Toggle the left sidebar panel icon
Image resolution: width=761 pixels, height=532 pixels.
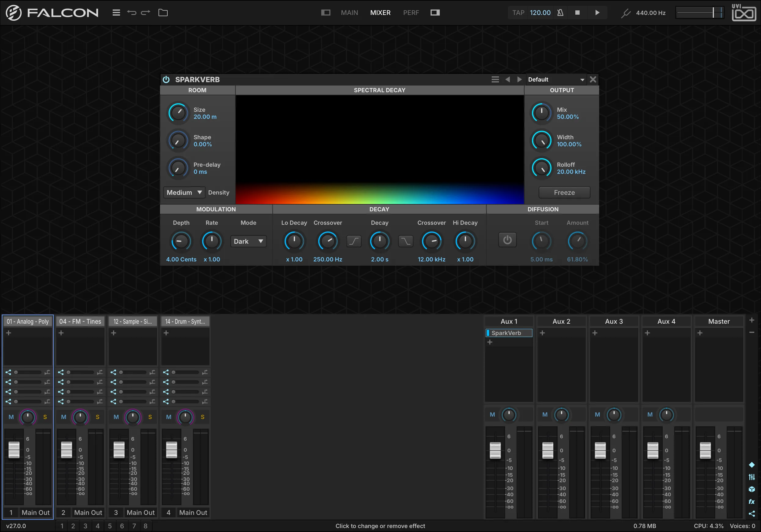pyautogui.click(x=326, y=13)
